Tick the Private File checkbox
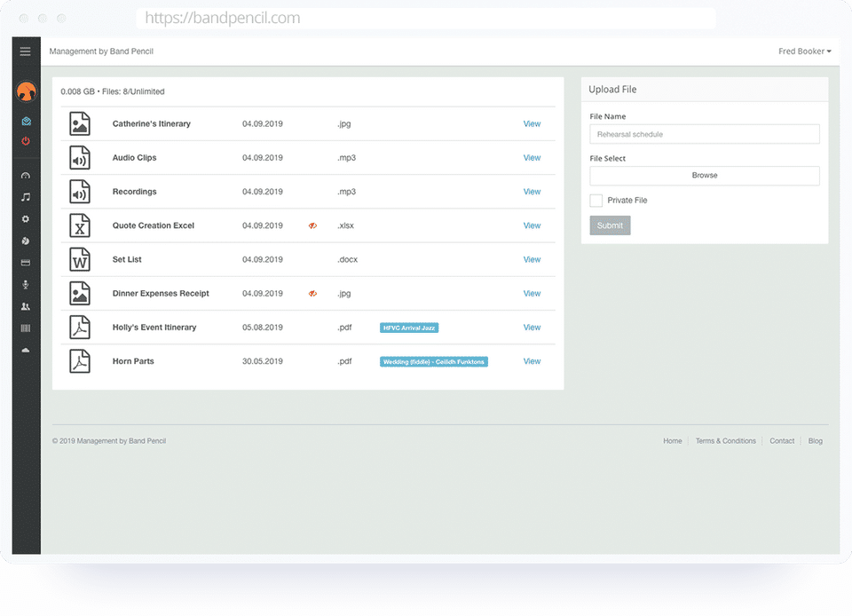This screenshot has height=616, width=852. (x=596, y=201)
